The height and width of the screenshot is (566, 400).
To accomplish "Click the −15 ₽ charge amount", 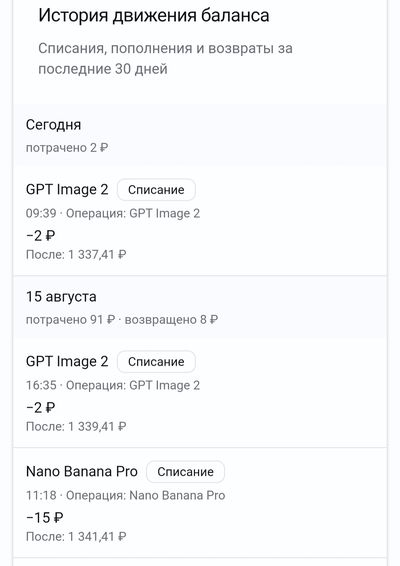I will pos(45,518).
